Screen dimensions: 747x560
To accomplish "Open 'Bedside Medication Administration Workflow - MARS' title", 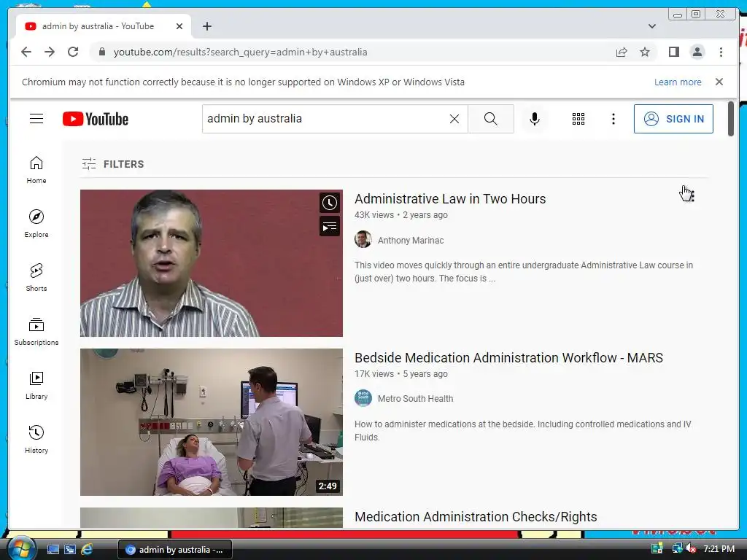I will 508,357.
